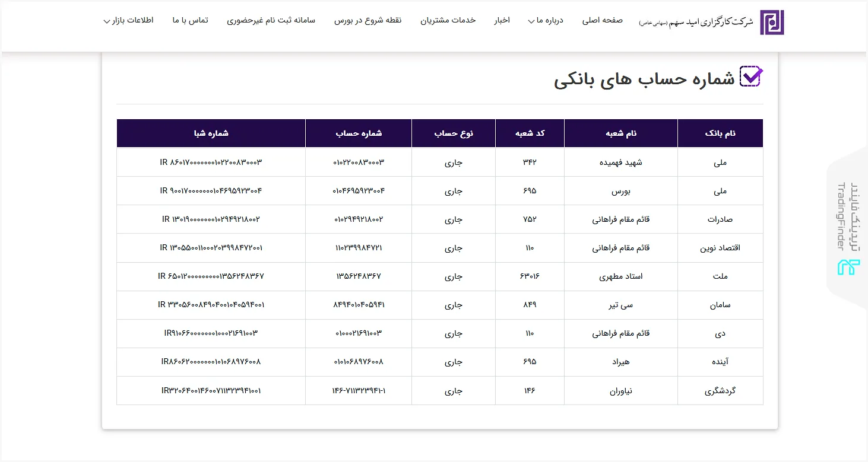The width and height of the screenshot is (868, 462).
Task: Click قائم مقام فراهانی in the دی row
Action: coord(621,333)
